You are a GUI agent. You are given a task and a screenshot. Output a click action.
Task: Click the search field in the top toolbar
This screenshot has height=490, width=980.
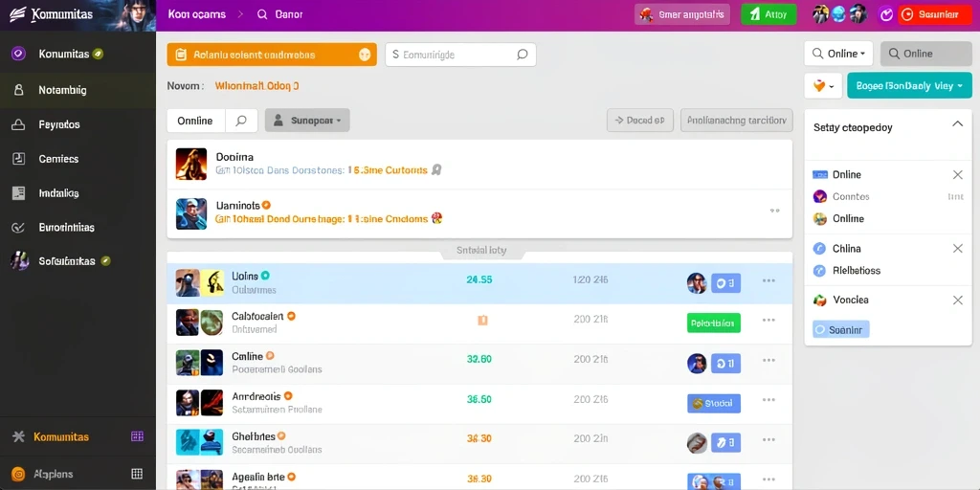[460, 55]
